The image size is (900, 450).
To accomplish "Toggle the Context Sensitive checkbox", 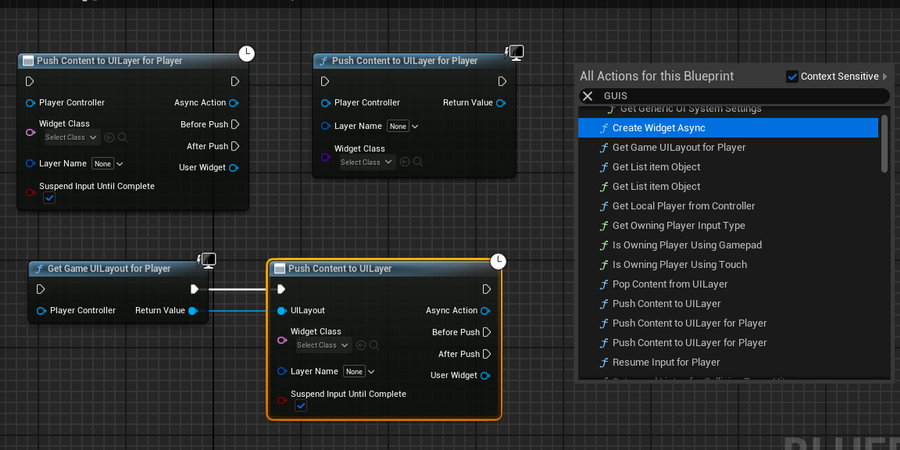I will pyautogui.click(x=792, y=76).
